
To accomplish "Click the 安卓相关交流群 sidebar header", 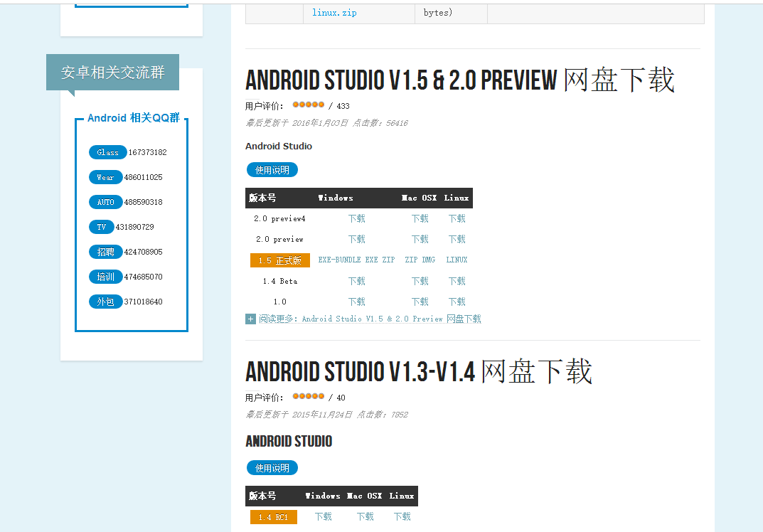I will tap(112, 72).
